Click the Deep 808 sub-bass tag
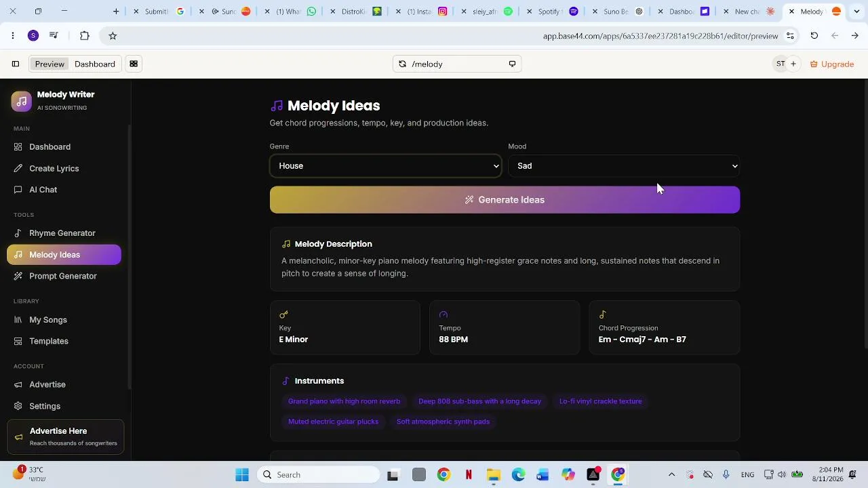 click(479, 401)
